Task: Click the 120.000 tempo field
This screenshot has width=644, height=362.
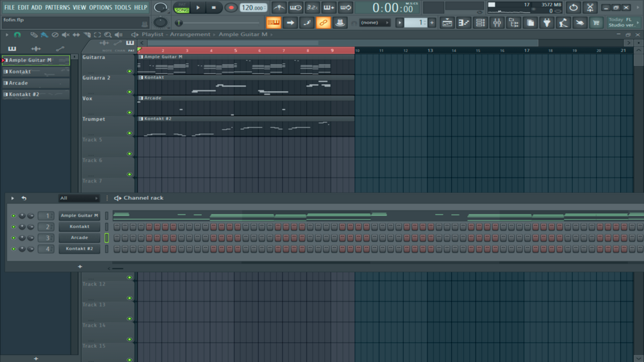Action: 253,8
